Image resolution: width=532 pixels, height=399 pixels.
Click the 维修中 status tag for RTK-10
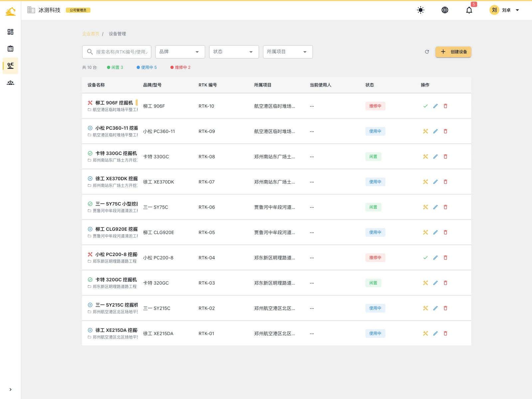point(375,106)
